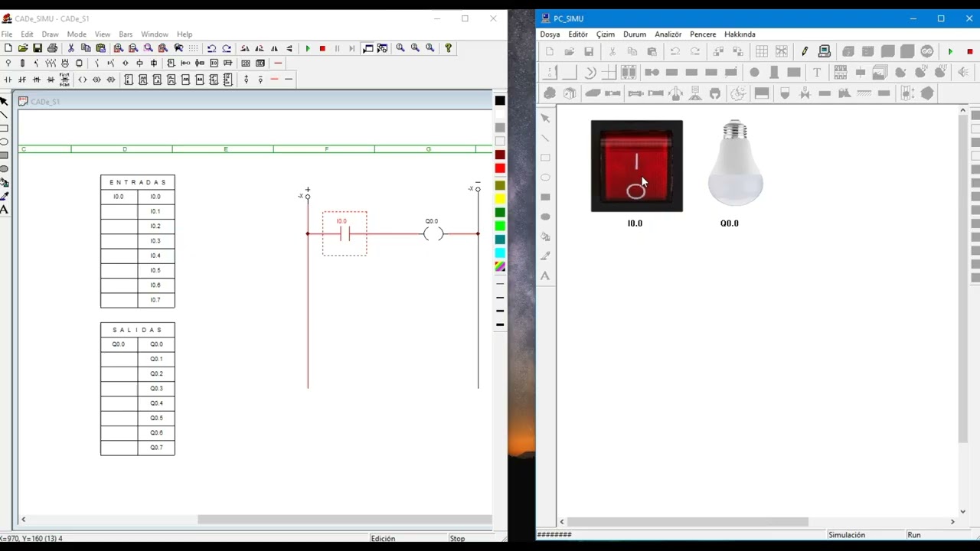The width and height of the screenshot is (980, 551).
Task: Click the pencil edit icon in PC_SIMU
Action: click(805, 51)
